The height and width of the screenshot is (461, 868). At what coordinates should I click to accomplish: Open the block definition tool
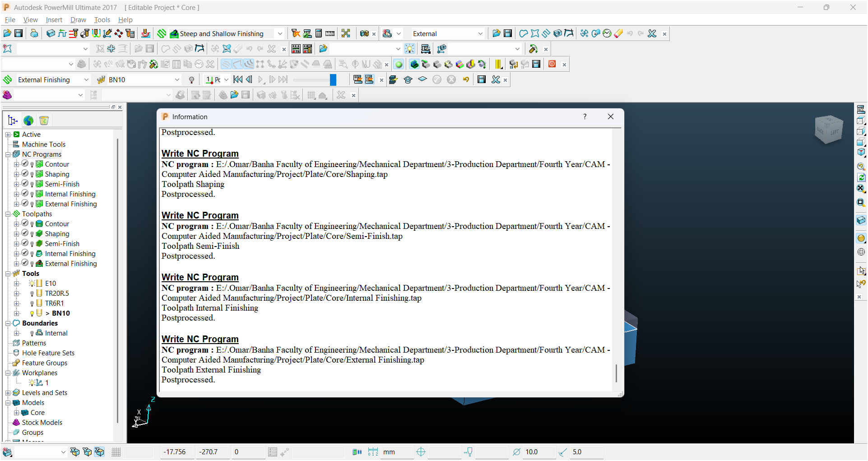point(51,33)
